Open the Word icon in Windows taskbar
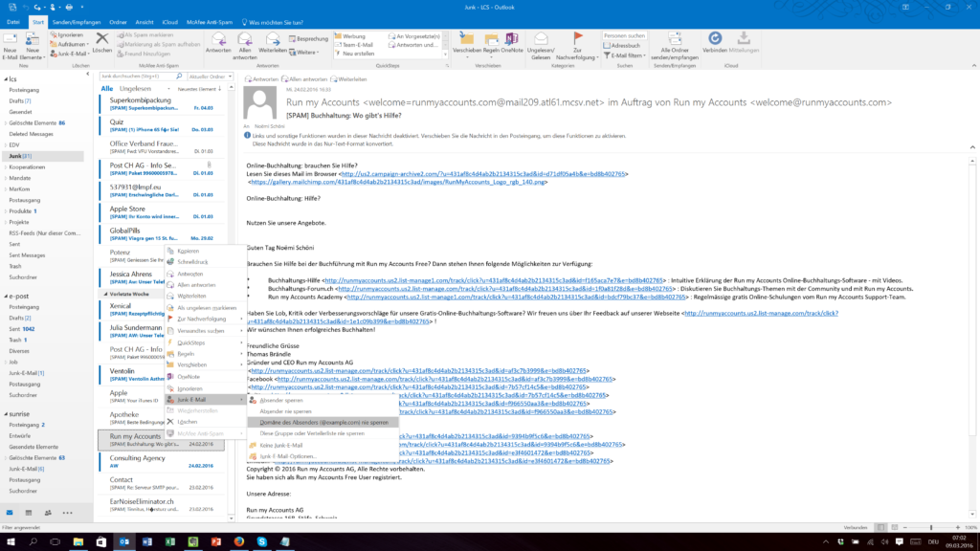 pyautogui.click(x=147, y=541)
